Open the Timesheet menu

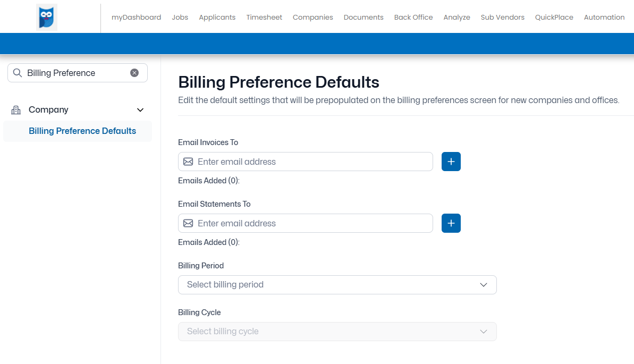(264, 18)
